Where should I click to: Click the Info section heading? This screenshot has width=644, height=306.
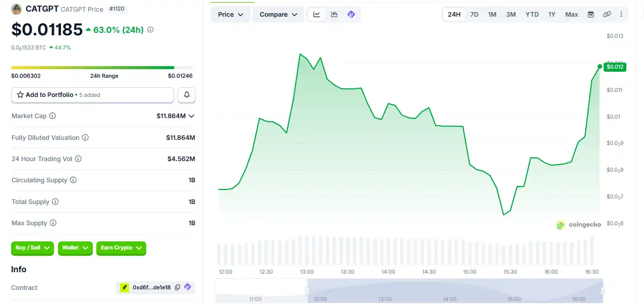pyautogui.click(x=19, y=269)
